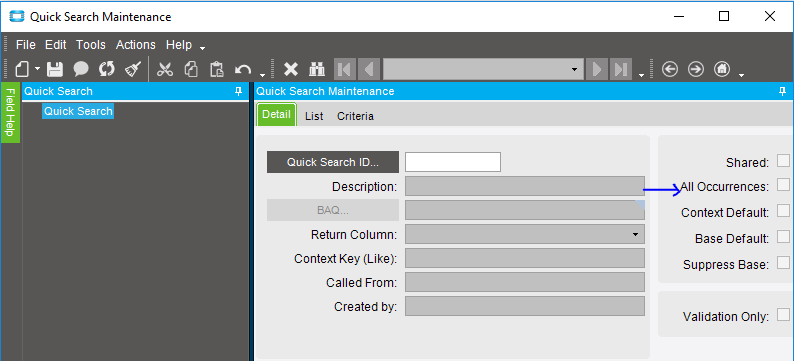Expand the Return Column dropdown
The width and height of the screenshot is (794, 361).
coord(635,235)
